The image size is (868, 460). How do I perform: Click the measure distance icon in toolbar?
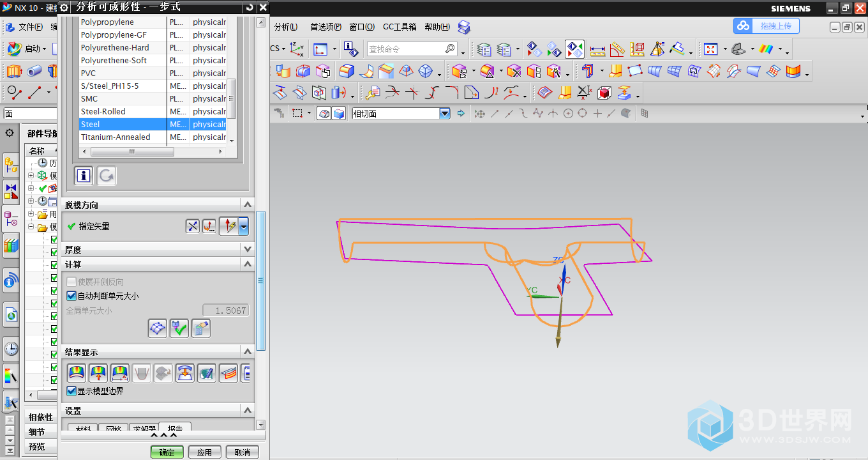pos(597,49)
